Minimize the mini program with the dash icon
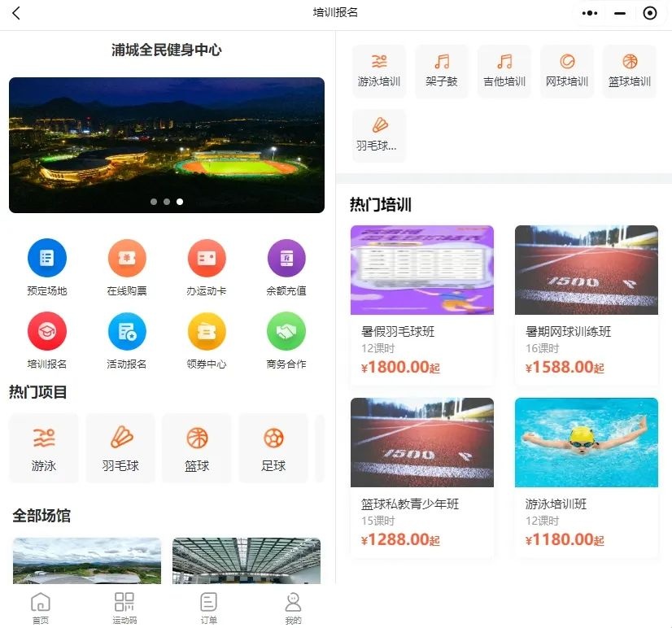The height and width of the screenshot is (628, 672). [620, 13]
